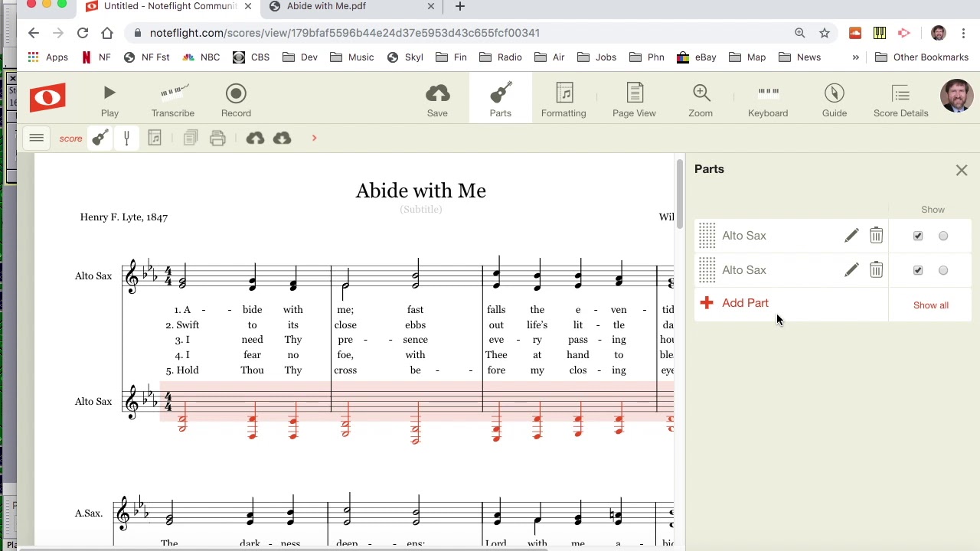
Task: Open the Radio bookmarks folder
Action: click(x=500, y=57)
